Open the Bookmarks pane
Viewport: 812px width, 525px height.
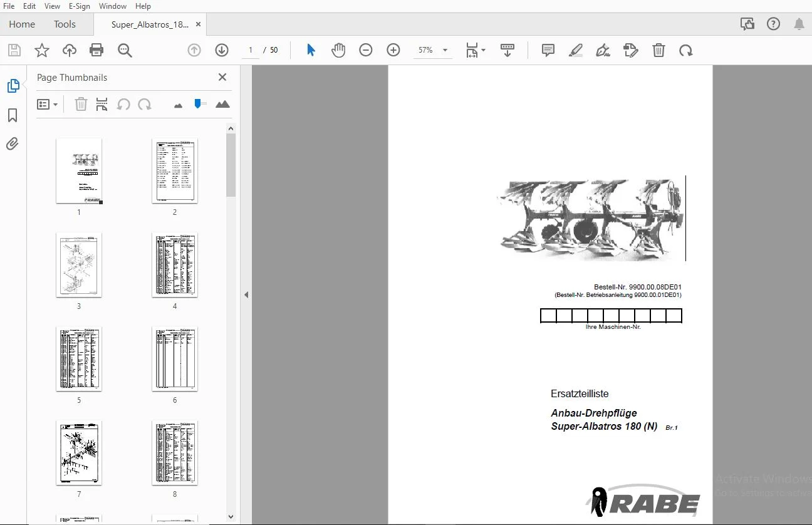click(13, 115)
